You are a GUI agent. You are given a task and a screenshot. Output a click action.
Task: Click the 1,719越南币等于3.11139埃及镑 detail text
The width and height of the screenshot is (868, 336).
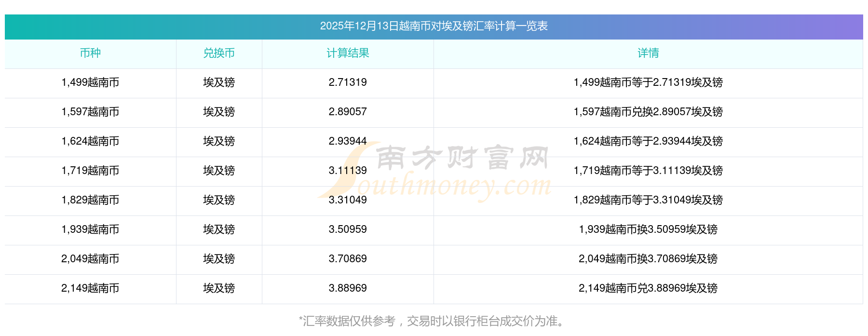(648, 171)
